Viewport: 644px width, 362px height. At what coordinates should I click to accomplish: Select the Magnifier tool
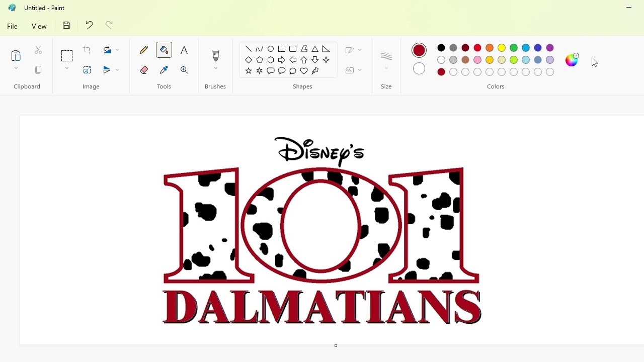184,70
